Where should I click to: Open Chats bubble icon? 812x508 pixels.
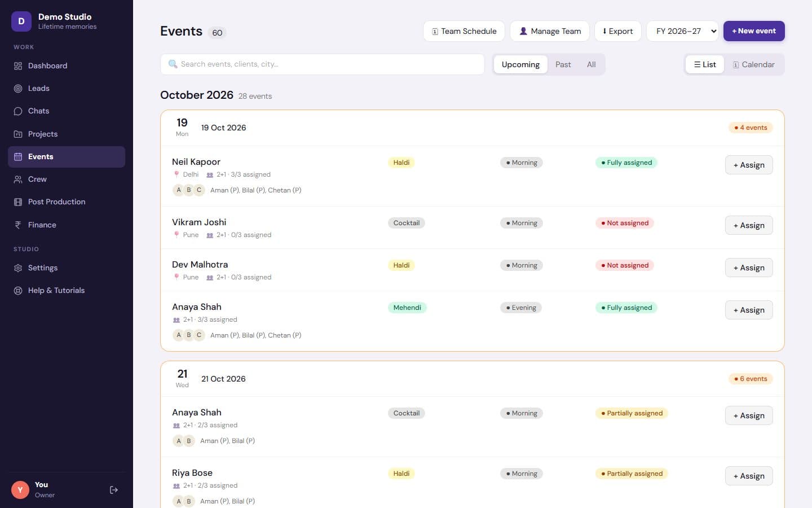18,111
